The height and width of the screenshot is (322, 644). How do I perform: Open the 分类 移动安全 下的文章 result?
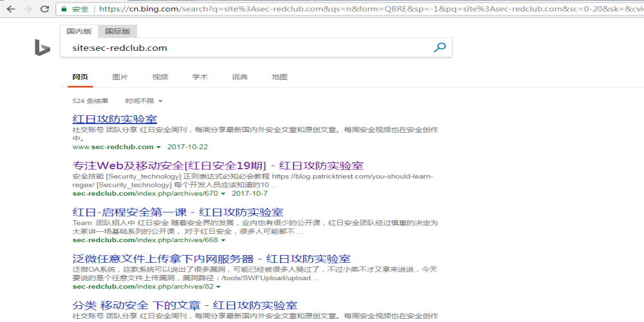[185, 305]
